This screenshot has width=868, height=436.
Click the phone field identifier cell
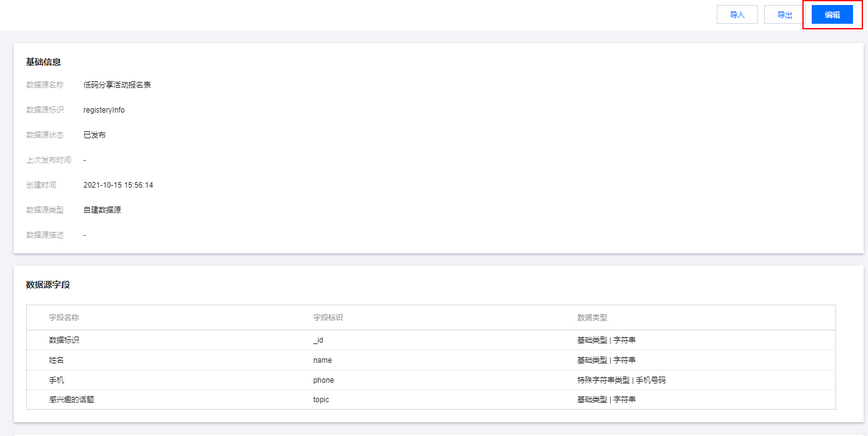tap(324, 380)
